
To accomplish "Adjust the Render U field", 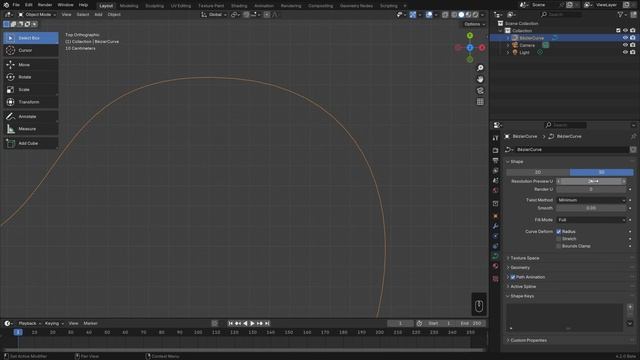I will pyautogui.click(x=591, y=189).
